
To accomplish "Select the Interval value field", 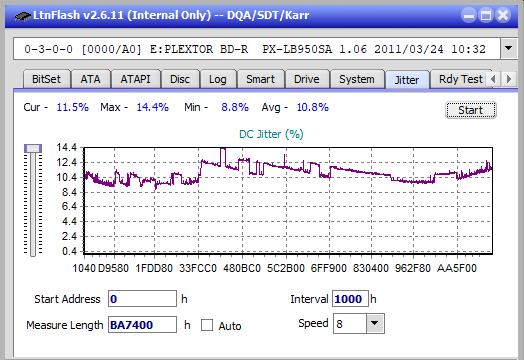I will (350, 299).
